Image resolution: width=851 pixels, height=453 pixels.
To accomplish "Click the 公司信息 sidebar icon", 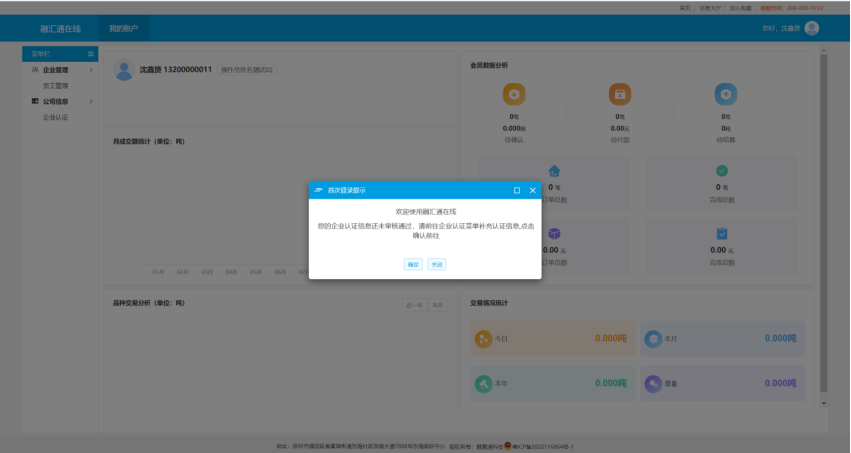I will coord(35,101).
